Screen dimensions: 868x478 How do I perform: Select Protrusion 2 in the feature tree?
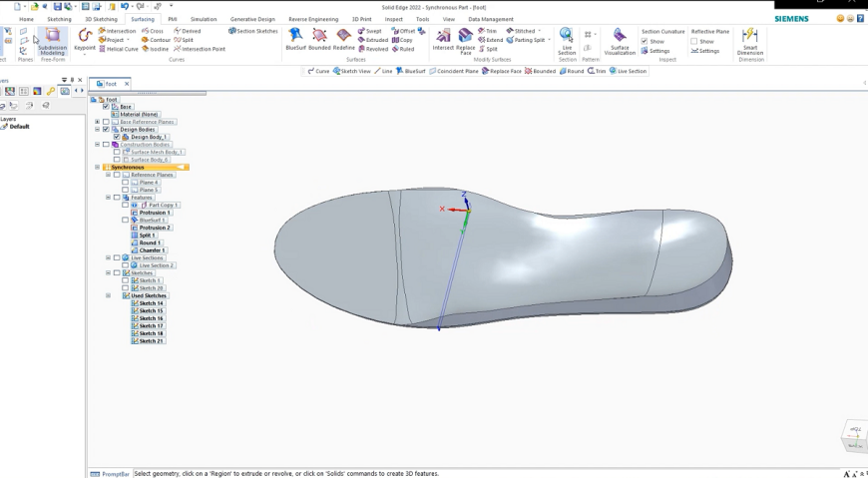pyautogui.click(x=155, y=228)
